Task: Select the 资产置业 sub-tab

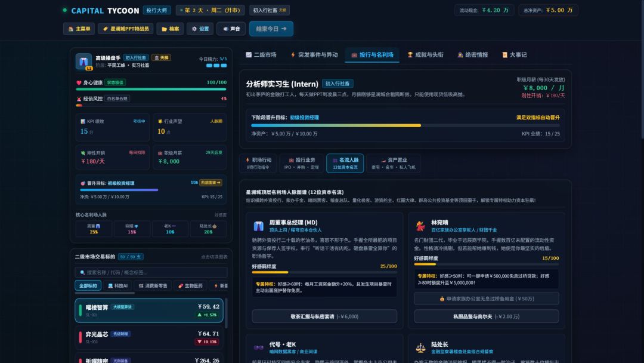Action: tap(394, 163)
